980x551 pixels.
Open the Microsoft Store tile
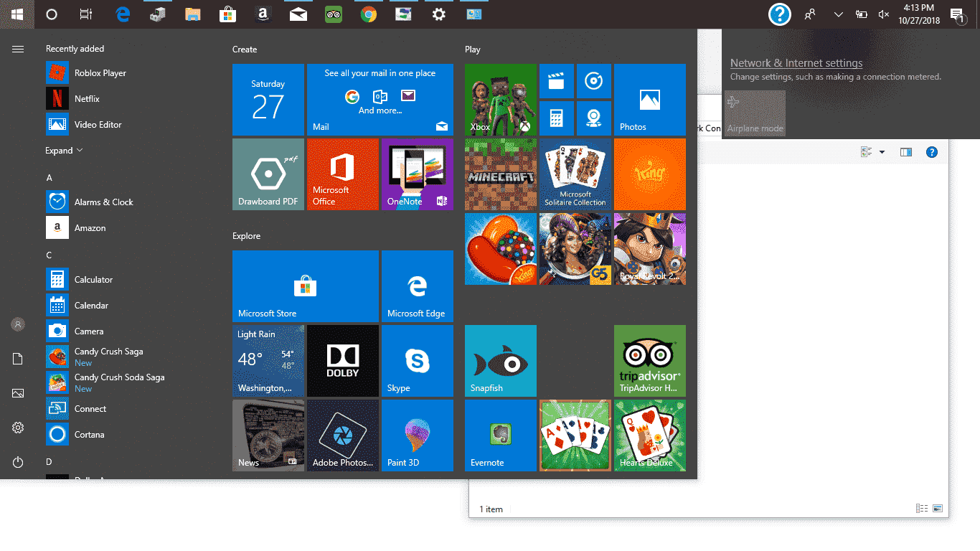(306, 286)
